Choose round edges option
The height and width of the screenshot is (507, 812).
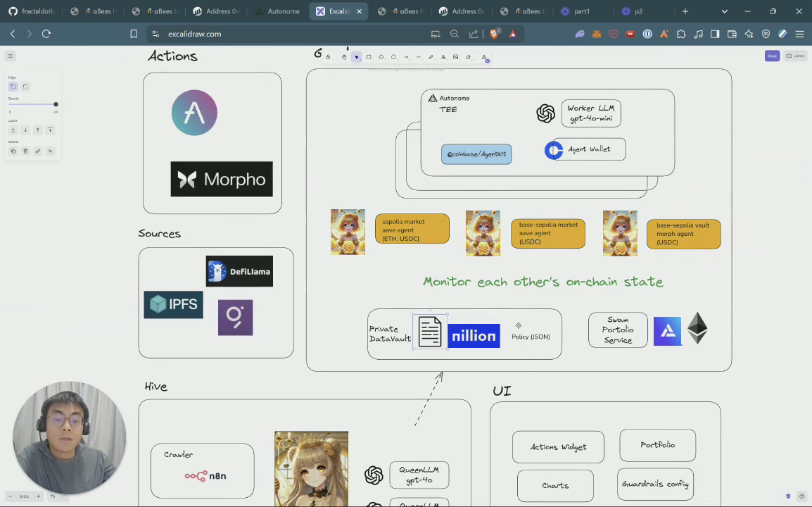(x=25, y=87)
